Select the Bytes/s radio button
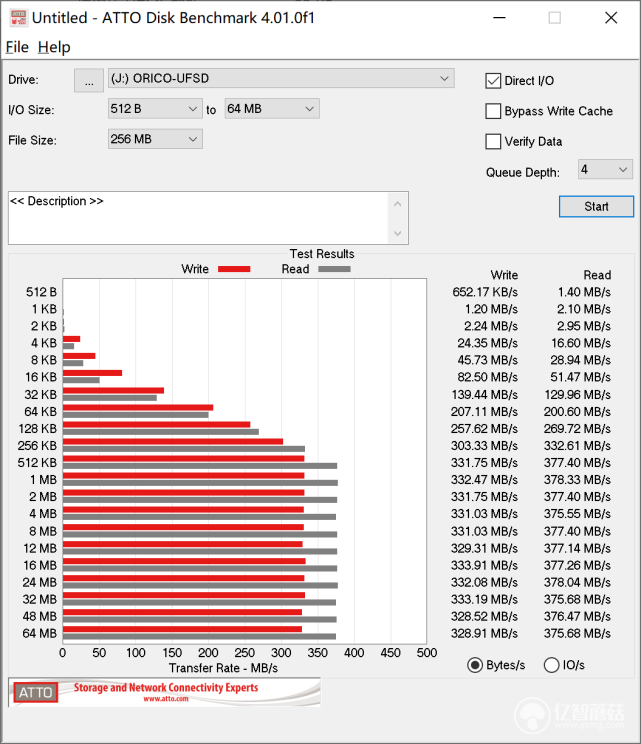Viewport: 641px width, 744px height. coord(475,665)
